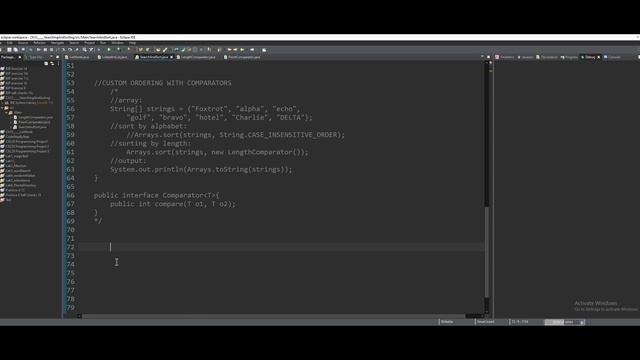Click the cursor position status field

click(x=520, y=322)
